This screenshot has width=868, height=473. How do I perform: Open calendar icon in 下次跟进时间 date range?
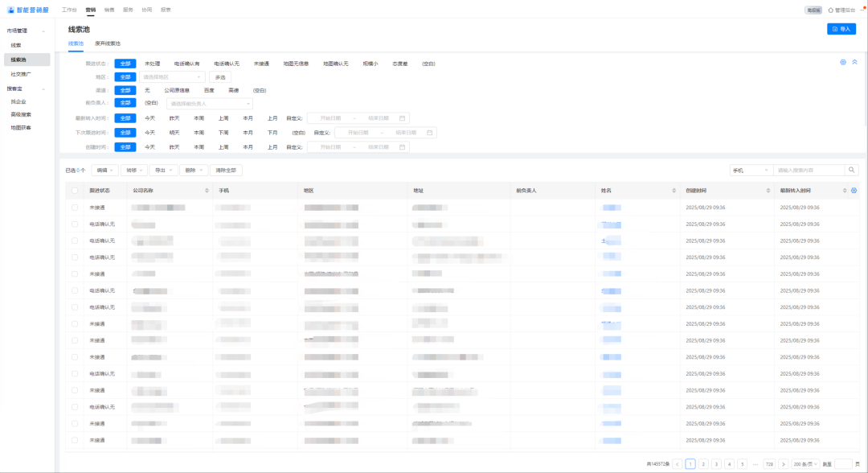[429, 133]
